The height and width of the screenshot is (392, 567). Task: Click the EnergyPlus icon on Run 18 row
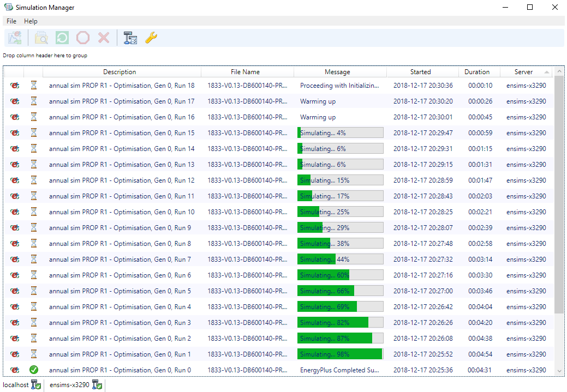click(15, 86)
